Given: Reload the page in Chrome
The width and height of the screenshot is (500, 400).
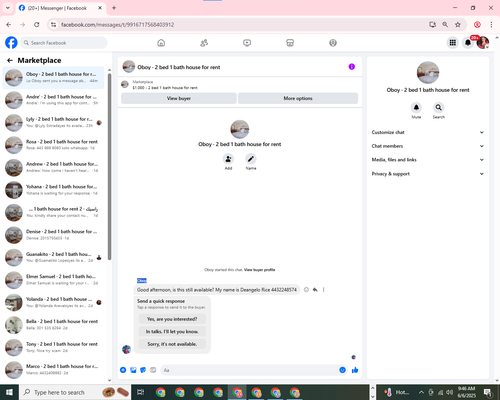Looking at the screenshot, I should point(37,24).
